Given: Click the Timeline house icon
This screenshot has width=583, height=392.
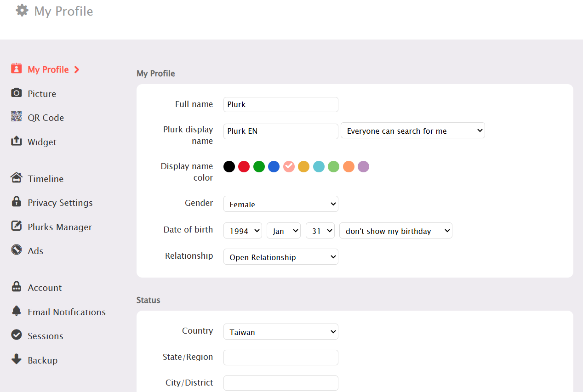Looking at the screenshot, I should (x=17, y=178).
